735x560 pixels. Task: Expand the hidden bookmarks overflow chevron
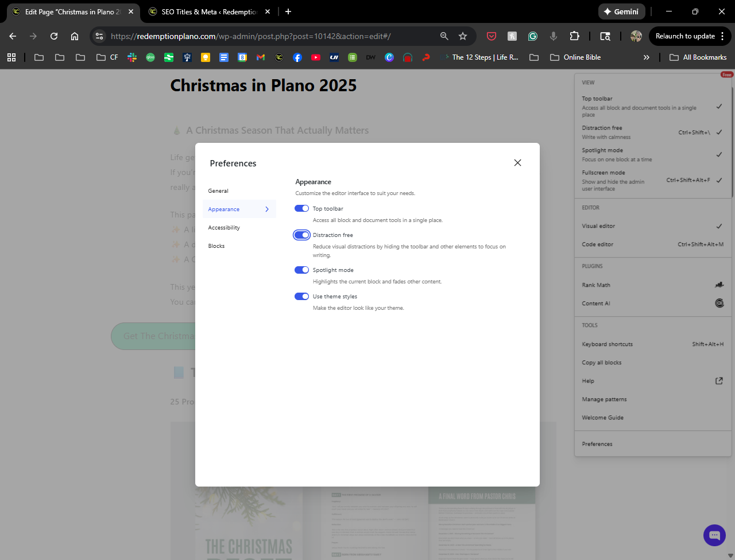(x=647, y=57)
